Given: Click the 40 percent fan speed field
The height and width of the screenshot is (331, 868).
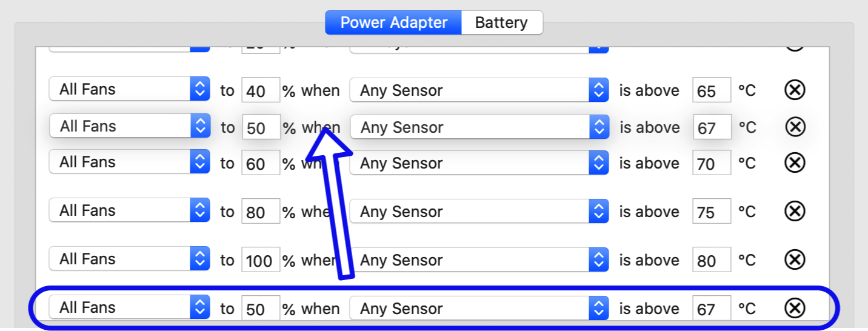Looking at the screenshot, I should pos(261,91).
